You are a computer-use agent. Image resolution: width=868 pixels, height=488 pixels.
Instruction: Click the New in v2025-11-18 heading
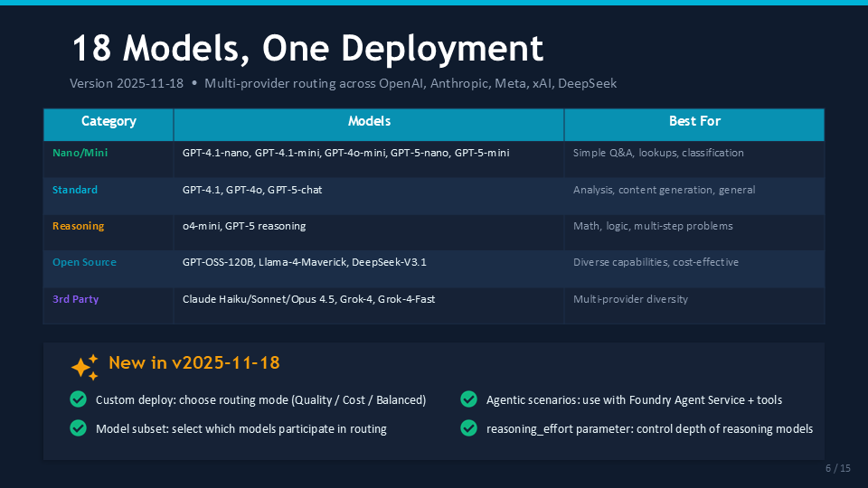[194, 362]
